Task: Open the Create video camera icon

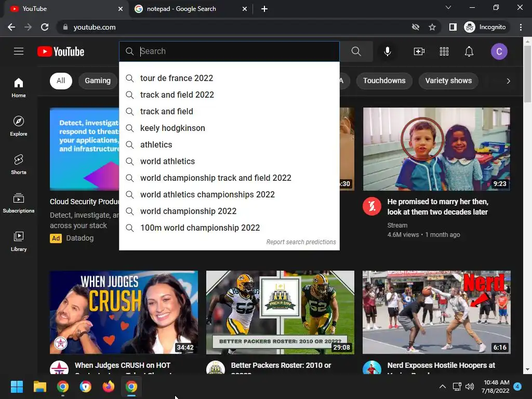Action: (x=419, y=51)
